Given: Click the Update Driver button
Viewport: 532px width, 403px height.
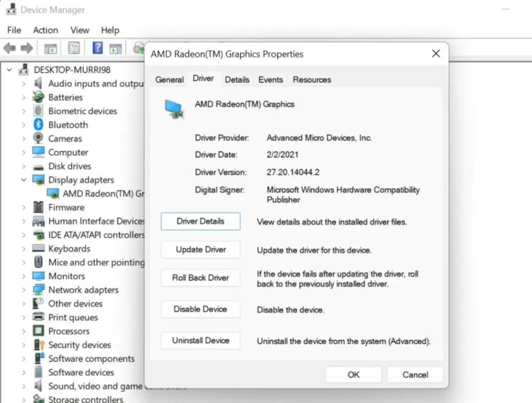Looking at the screenshot, I should pos(200,250).
